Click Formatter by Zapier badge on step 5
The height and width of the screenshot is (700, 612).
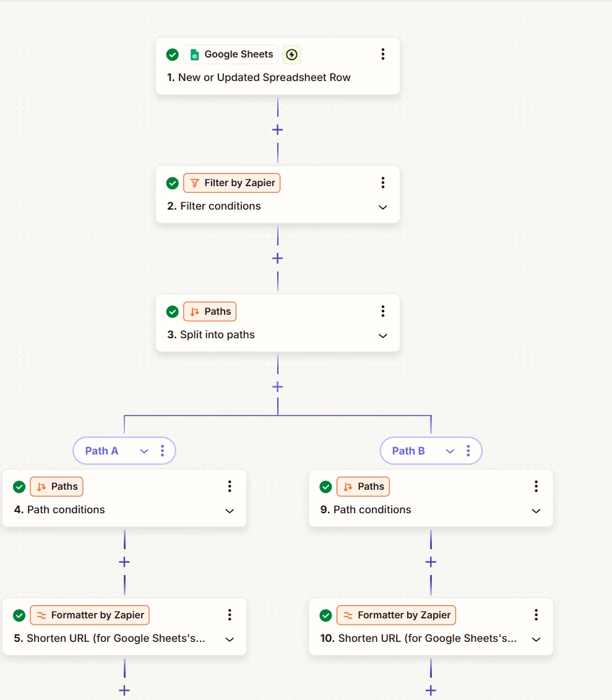click(90, 615)
